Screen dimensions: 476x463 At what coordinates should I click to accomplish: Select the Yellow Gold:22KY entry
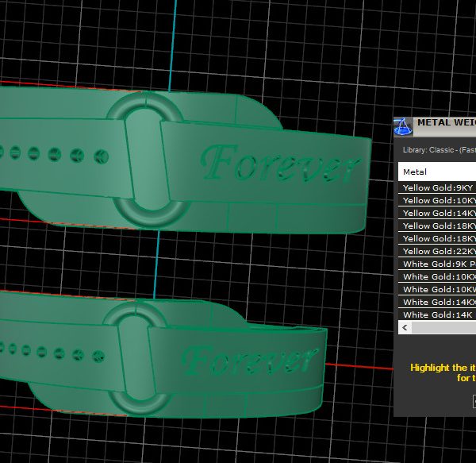click(x=438, y=252)
